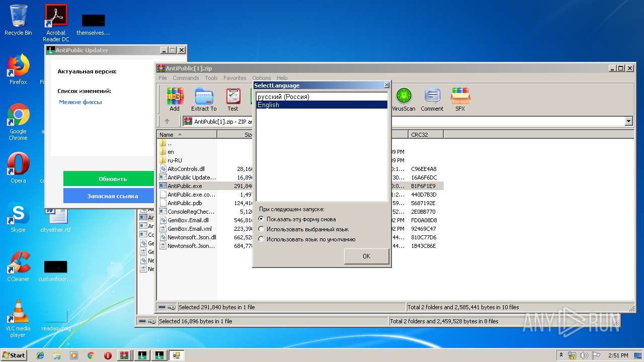The height and width of the screenshot is (362, 644).
Task: Click the Start button
Action: coord(14,355)
